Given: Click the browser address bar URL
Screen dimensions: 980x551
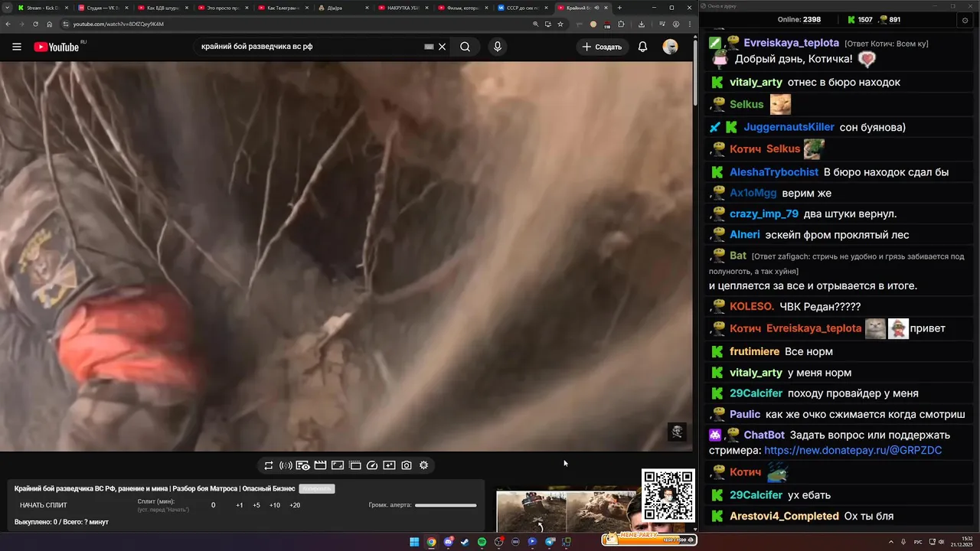Looking at the screenshot, I should (x=118, y=24).
